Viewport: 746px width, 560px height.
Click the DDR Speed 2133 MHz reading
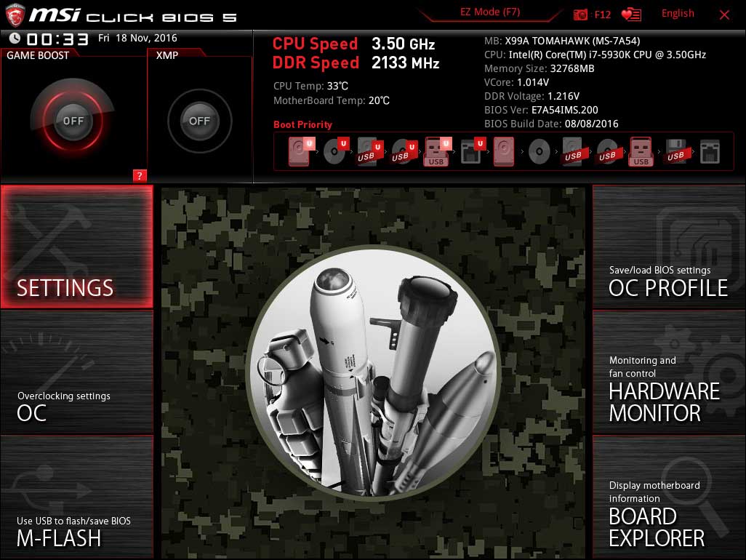tap(356, 63)
